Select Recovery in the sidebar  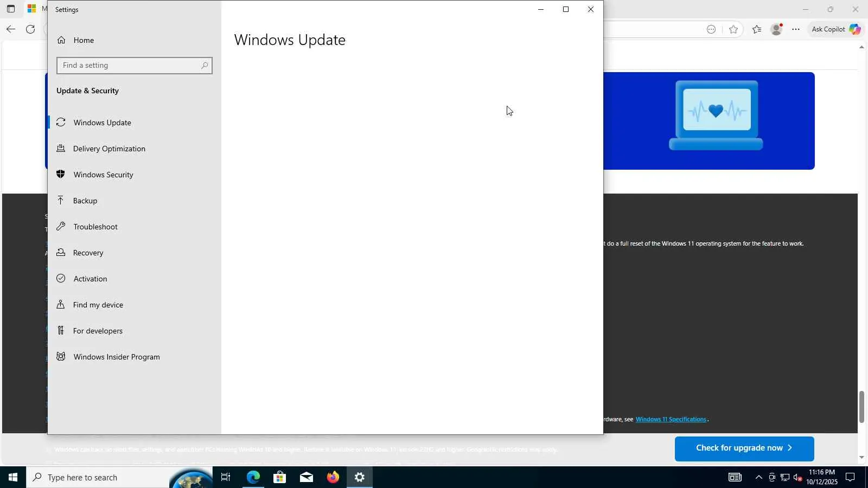click(135, 253)
